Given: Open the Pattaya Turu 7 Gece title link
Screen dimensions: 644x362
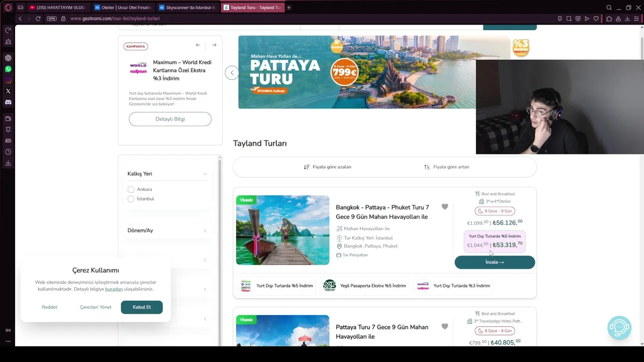Looking at the screenshot, I should (382, 332).
